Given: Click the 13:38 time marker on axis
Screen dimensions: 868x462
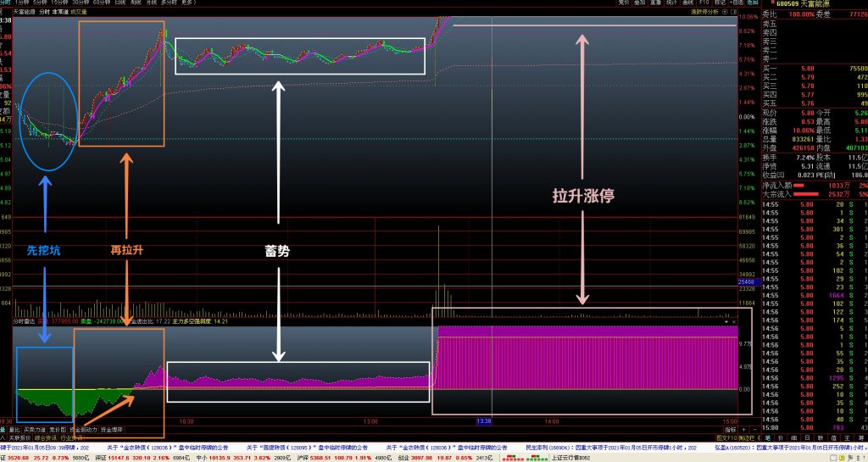Looking at the screenshot, I should tap(484, 420).
